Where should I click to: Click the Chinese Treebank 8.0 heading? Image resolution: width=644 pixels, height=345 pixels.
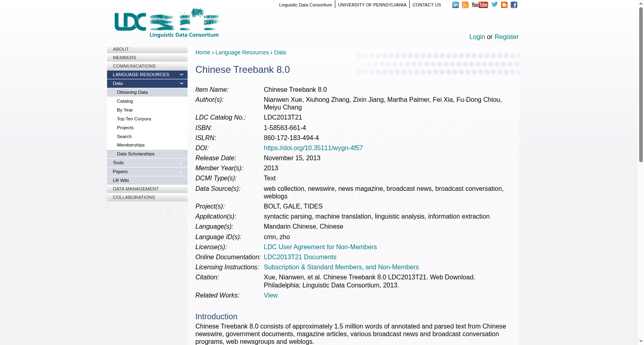(243, 70)
